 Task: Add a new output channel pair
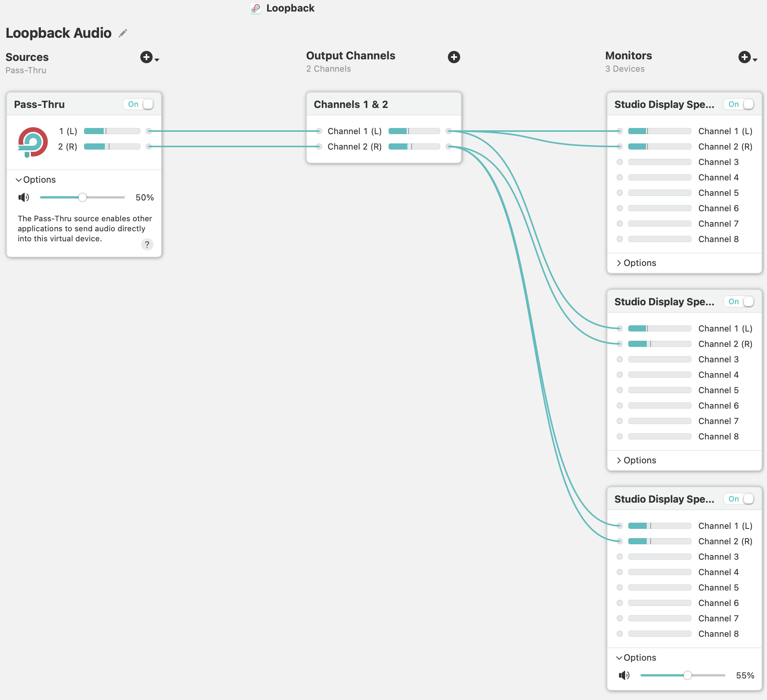(x=454, y=57)
